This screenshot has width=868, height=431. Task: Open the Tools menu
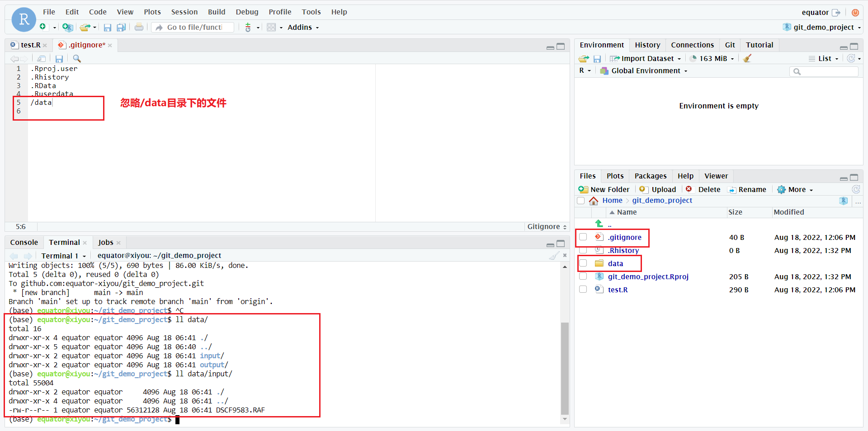[x=311, y=12]
